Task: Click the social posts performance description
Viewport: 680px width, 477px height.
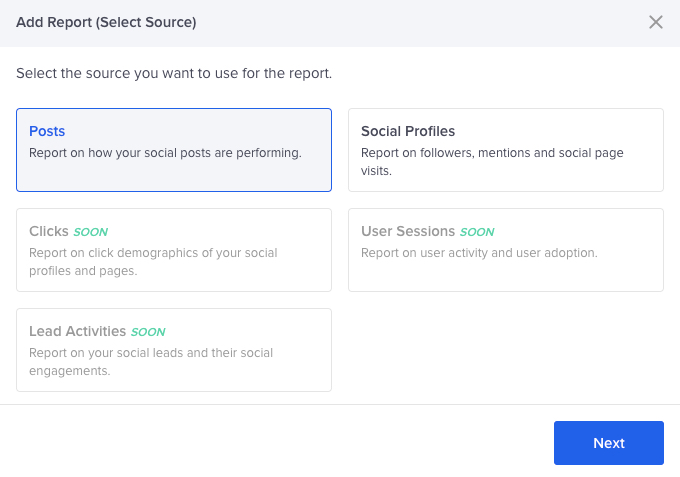Action: coord(165,153)
